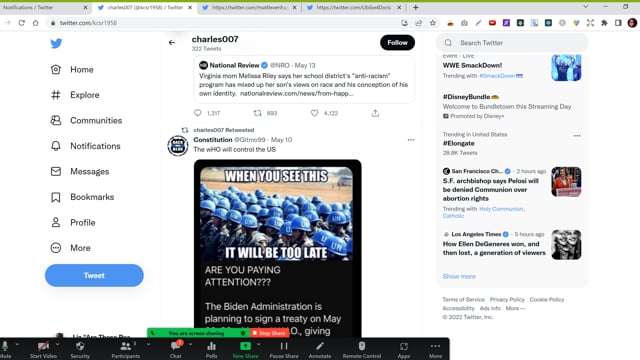Image resolution: width=640 pixels, height=360 pixels.
Task: Click the blue Tweet button
Action: (x=94, y=276)
